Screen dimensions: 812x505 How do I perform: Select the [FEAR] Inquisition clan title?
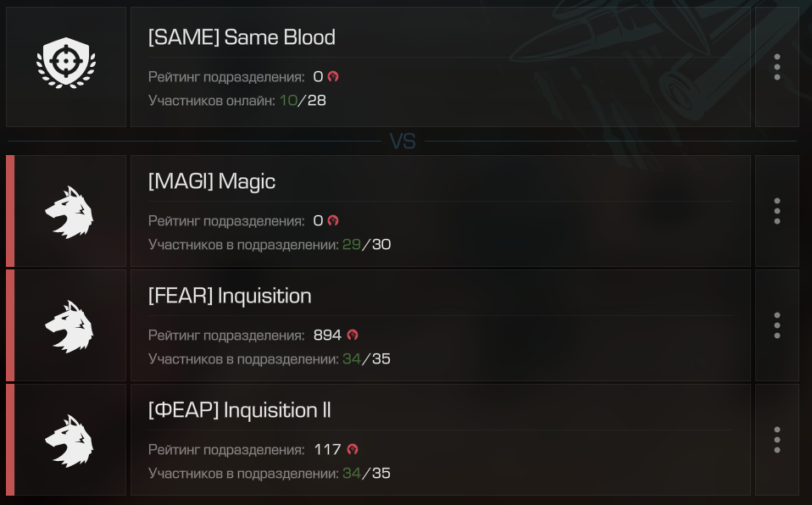click(230, 296)
